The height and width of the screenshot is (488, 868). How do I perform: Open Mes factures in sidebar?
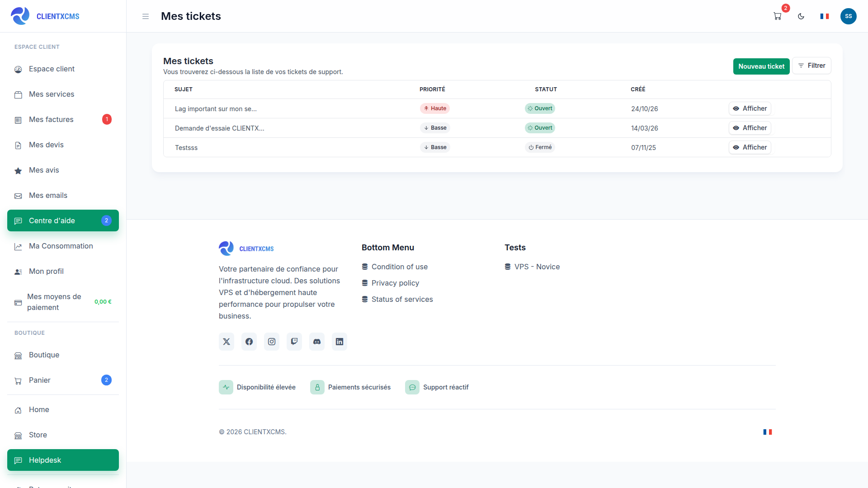(63, 120)
